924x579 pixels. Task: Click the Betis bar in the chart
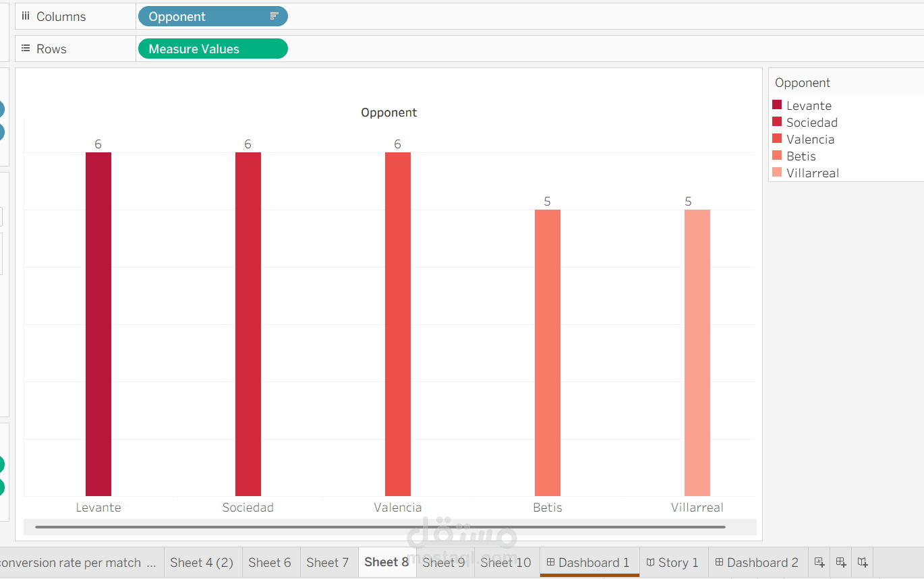pos(548,353)
